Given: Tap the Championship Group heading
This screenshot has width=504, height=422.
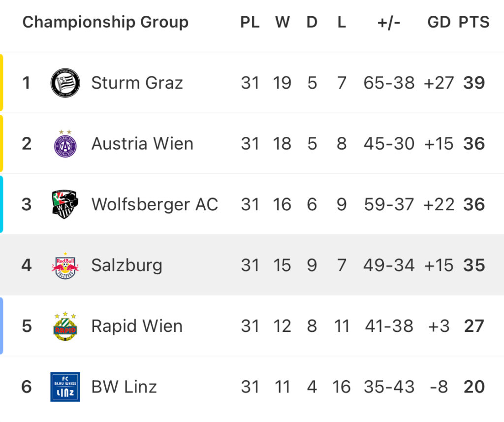Looking at the screenshot, I should [105, 22].
